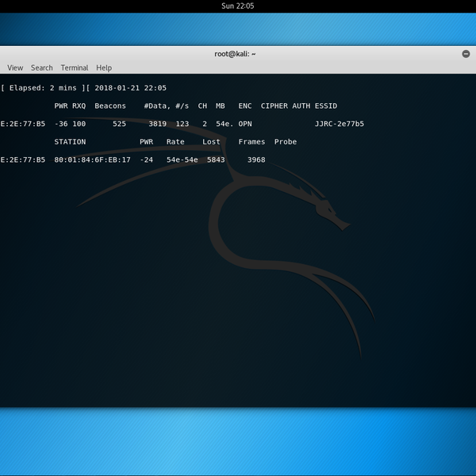The width and height of the screenshot is (476, 476).
Task: Click the Rate value 54e-54e
Action: (x=182, y=159)
